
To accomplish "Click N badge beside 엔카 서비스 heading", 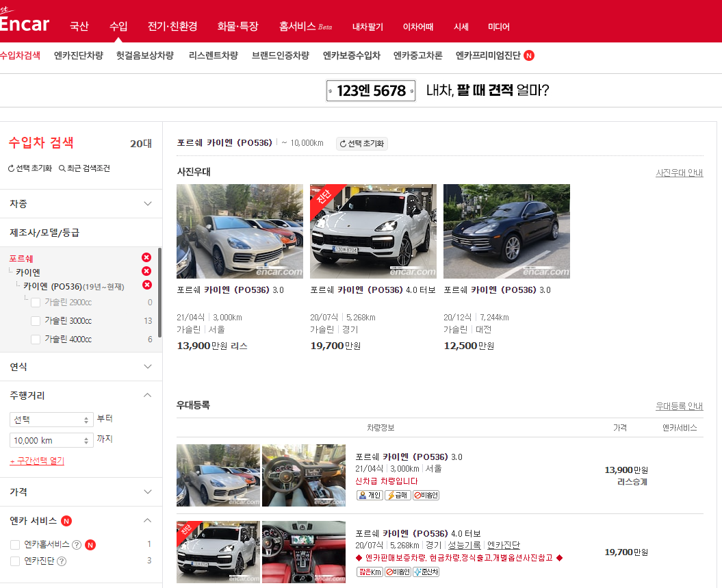I will 66,521.
